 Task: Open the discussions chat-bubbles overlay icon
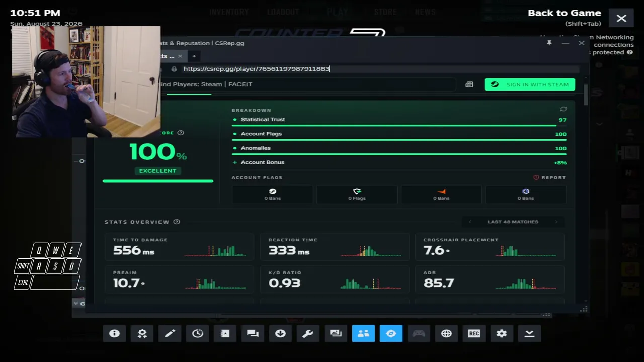tap(253, 333)
